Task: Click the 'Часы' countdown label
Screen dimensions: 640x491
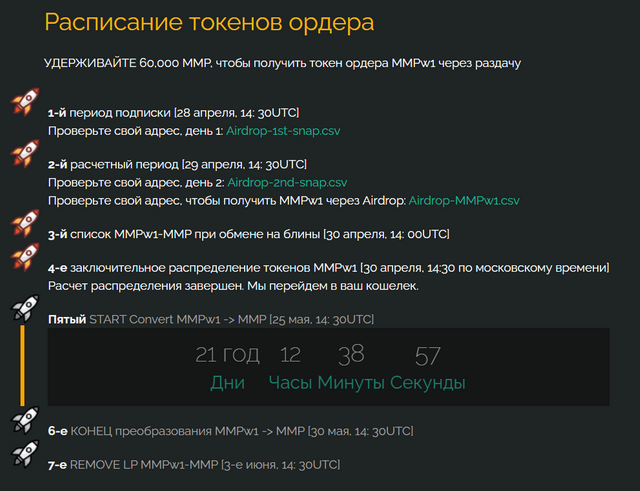Action: click(290, 382)
